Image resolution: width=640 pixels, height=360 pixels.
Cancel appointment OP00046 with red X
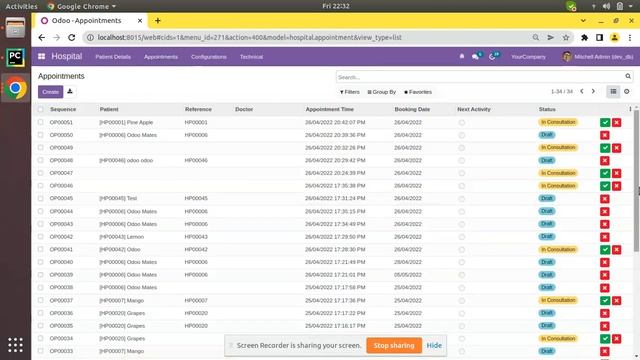pyautogui.click(x=616, y=186)
